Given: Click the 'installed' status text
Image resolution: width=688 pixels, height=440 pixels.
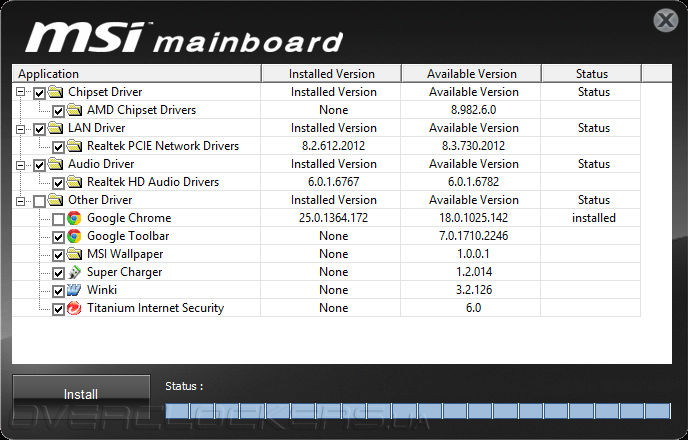Looking at the screenshot, I should (594, 218).
